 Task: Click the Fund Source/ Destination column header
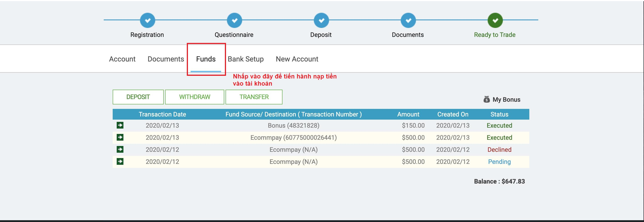(x=293, y=114)
